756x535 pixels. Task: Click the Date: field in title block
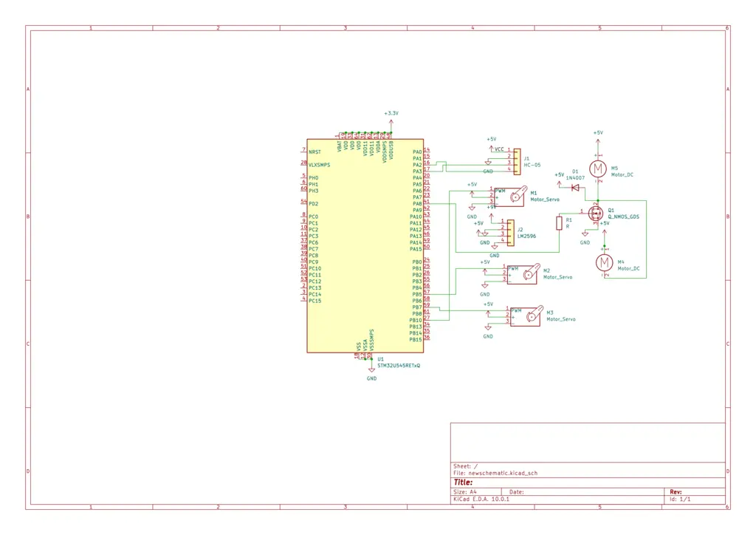(516, 492)
